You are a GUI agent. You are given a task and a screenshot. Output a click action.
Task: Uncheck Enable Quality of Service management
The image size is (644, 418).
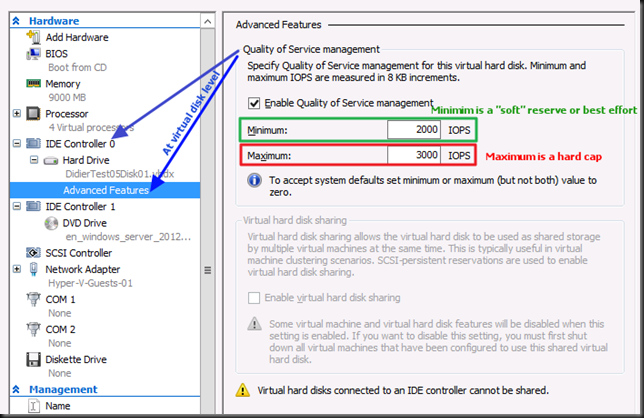[x=254, y=103]
